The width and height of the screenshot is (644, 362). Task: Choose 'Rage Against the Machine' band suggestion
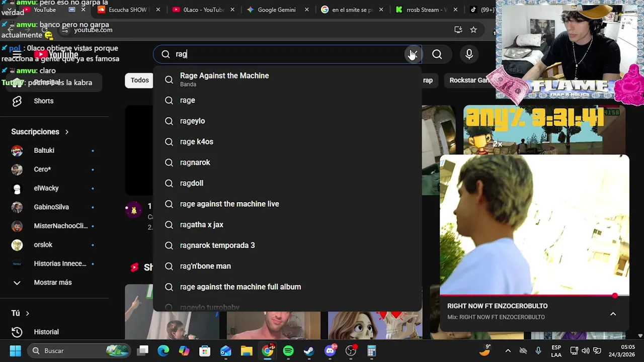tap(287, 79)
